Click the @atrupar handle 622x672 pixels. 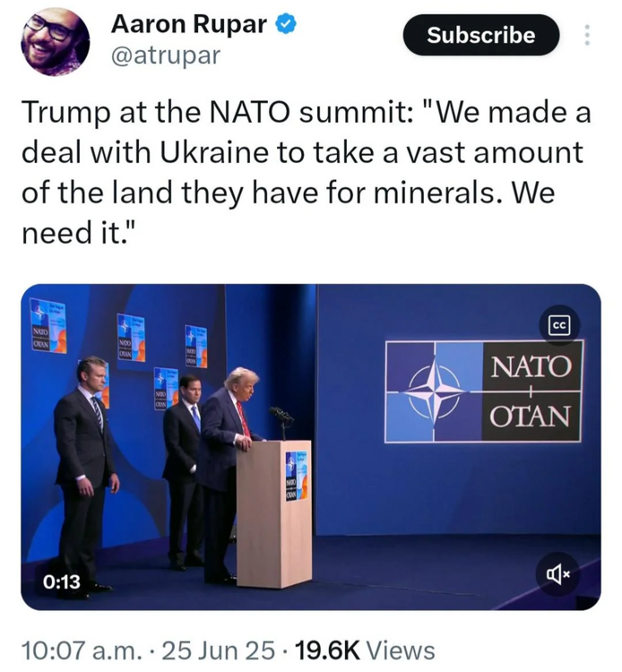pyautogui.click(x=164, y=56)
